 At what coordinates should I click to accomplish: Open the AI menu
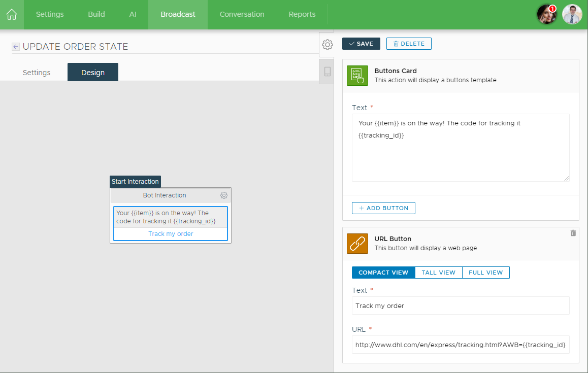point(133,14)
